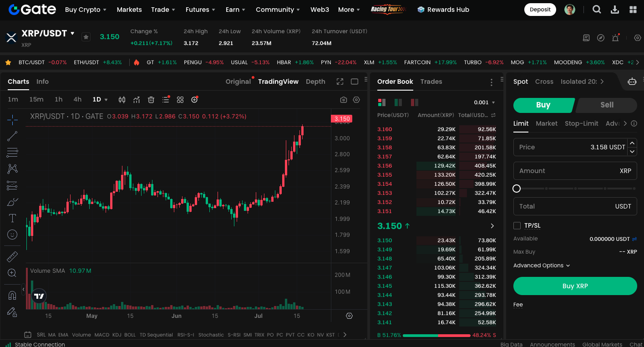644x347 pixels.
Task: Click the amount percentage slider handle
Action: (517, 189)
